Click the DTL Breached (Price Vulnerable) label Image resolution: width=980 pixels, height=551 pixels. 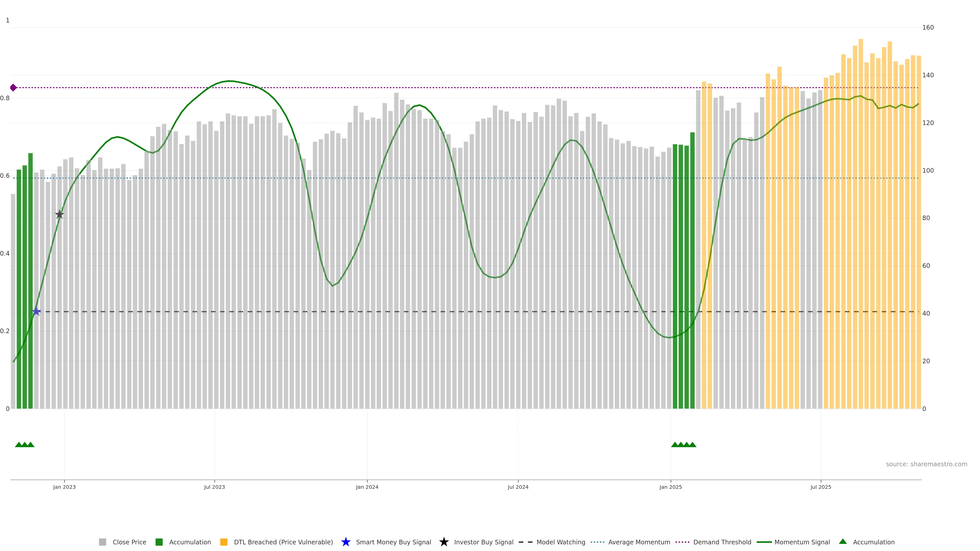tap(283, 542)
